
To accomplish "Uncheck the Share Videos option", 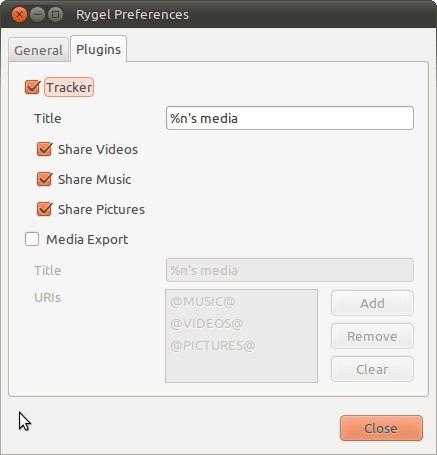I will 44,149.
